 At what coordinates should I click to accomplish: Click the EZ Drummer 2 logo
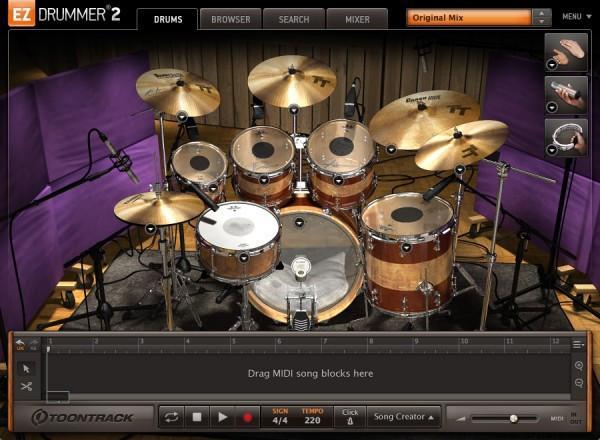click(x=64, y=14)
